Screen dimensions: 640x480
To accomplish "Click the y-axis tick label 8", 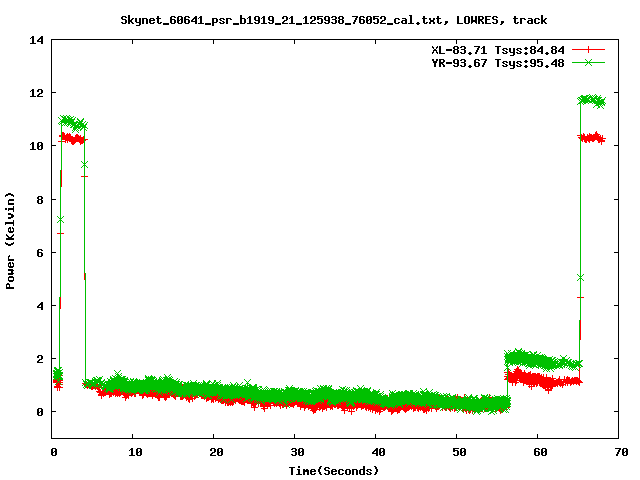I will tap(40, 200).
